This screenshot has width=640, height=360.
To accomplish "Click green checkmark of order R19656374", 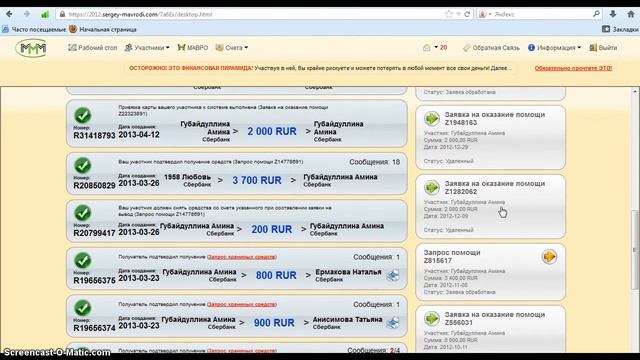I will pyautogui.click(x=82, y=308).
